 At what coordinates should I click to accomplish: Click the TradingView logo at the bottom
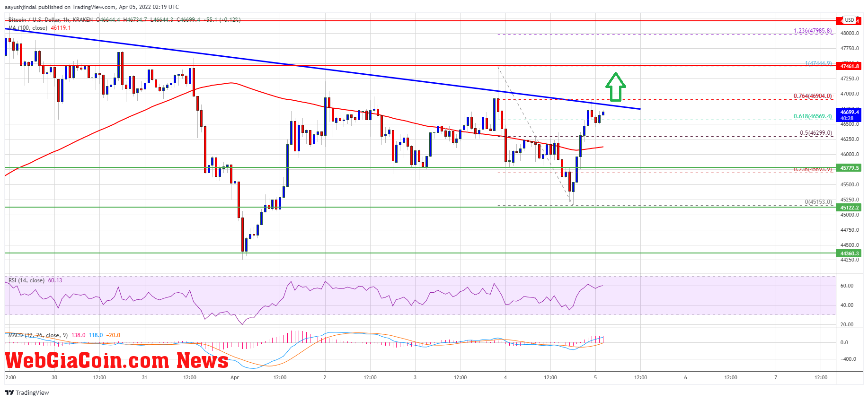(27, 392)
